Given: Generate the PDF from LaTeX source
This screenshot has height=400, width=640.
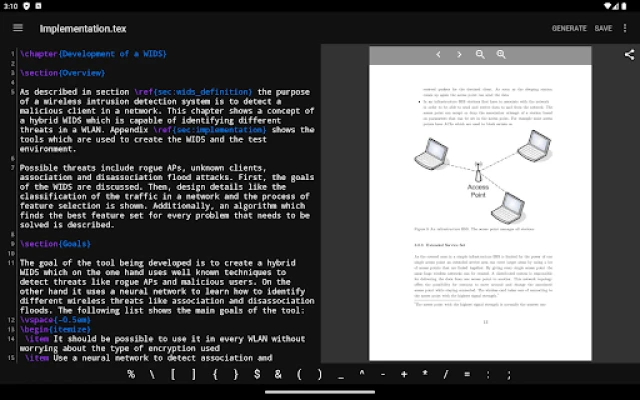Looking at the screenshot, I should click(x=569, y=28).
